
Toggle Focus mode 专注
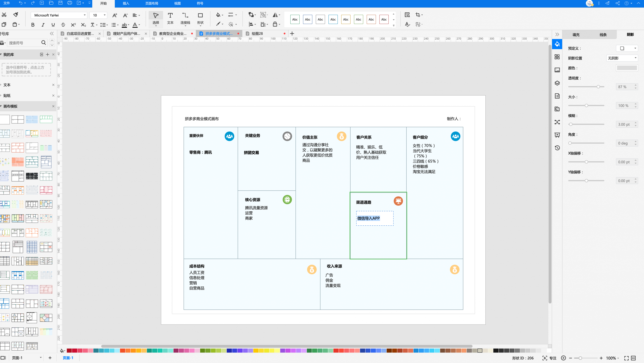[549, 358]
